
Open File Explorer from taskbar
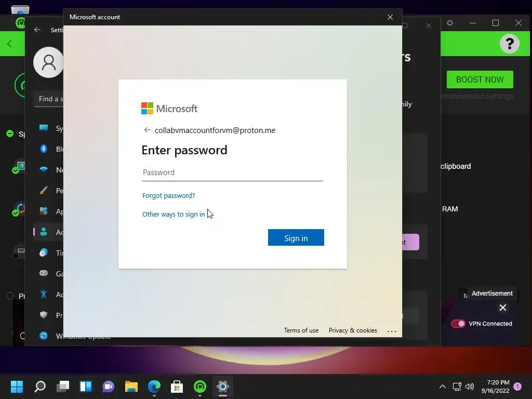[x=131, y=387]
